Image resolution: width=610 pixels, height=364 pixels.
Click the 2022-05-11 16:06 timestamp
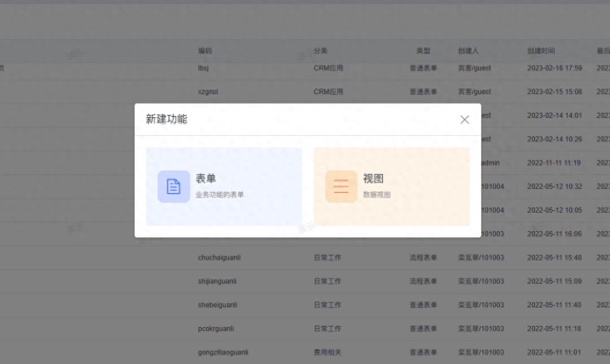[x=555, y=234]
